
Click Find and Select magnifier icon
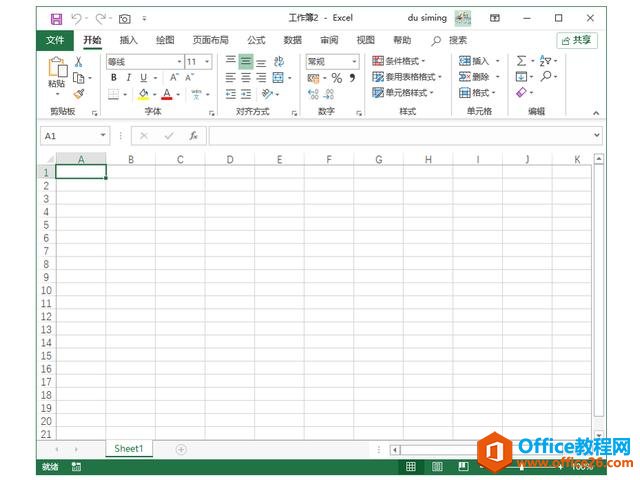pyautogui.click(x=546, y=76)
